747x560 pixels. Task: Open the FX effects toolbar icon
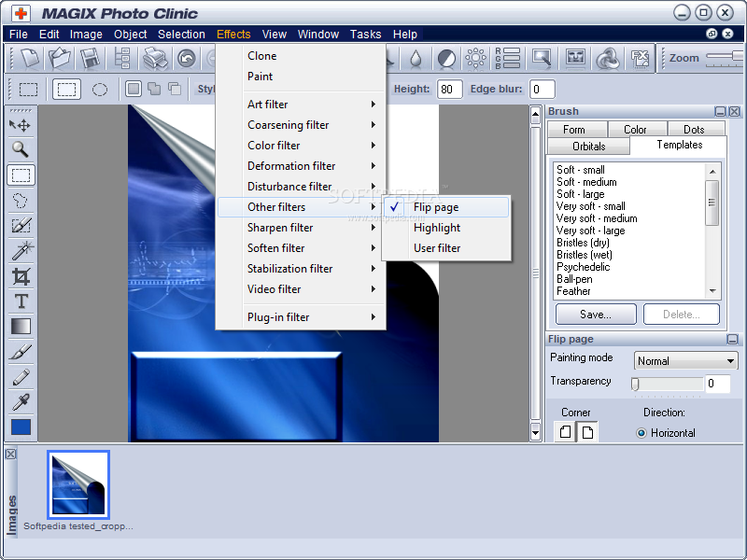[640, 59]
